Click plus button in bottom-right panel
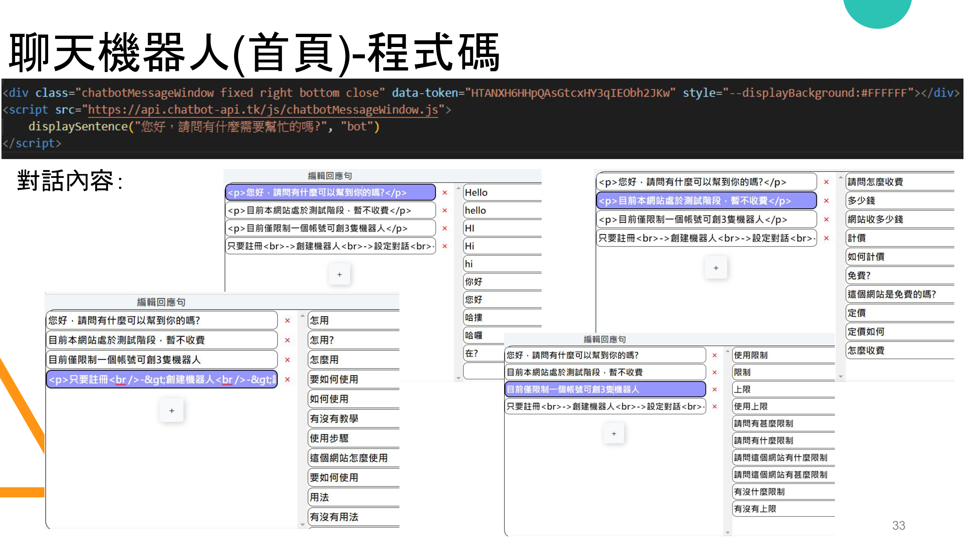 [x=614, y=434]
